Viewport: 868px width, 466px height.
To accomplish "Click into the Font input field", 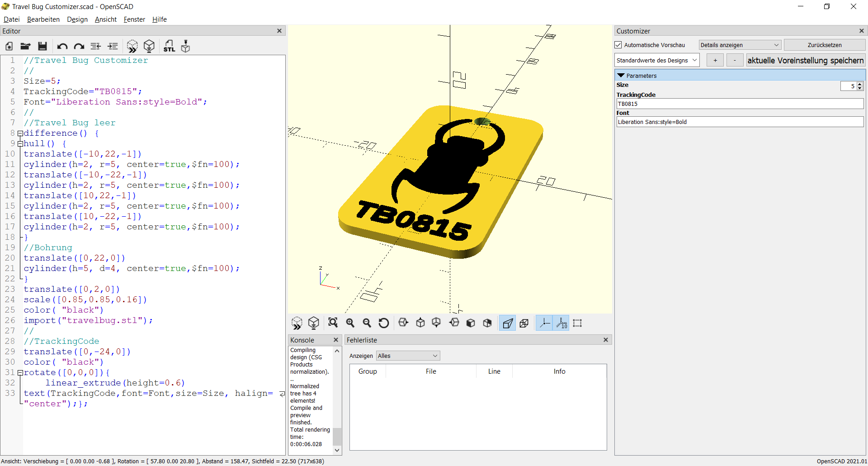I will coord(740,122).
